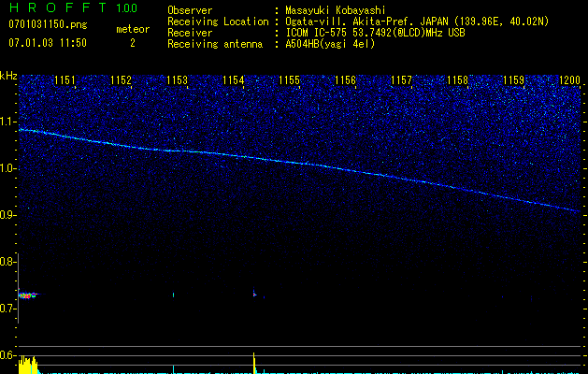Click time axis marker 1152
Screen dimensions: 588x374
(x=122, y=80)
